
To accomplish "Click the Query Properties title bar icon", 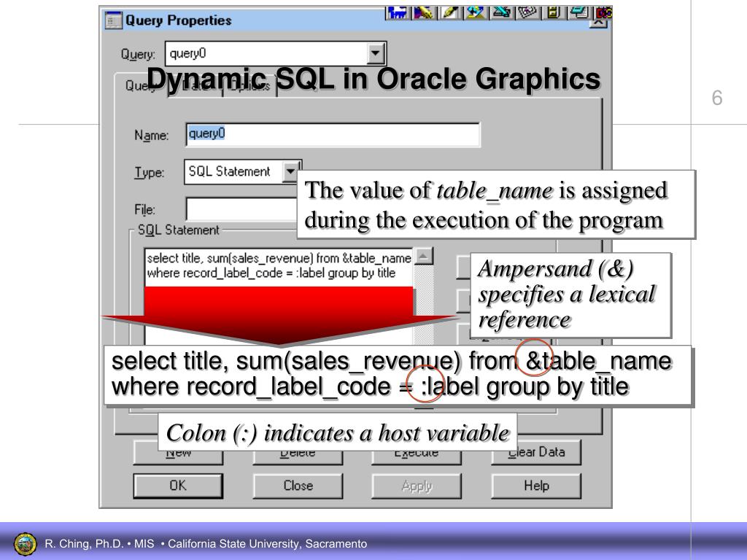I will coord(112,20).
